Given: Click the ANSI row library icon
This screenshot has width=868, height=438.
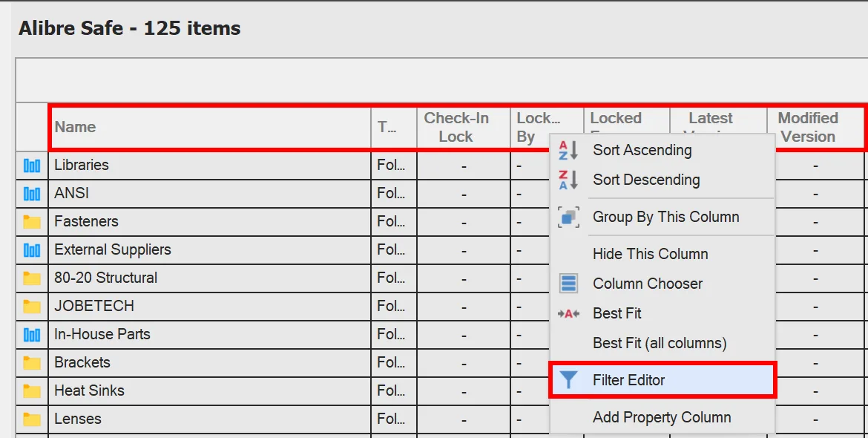Looking at the screenshot, I should pos(32,193).
